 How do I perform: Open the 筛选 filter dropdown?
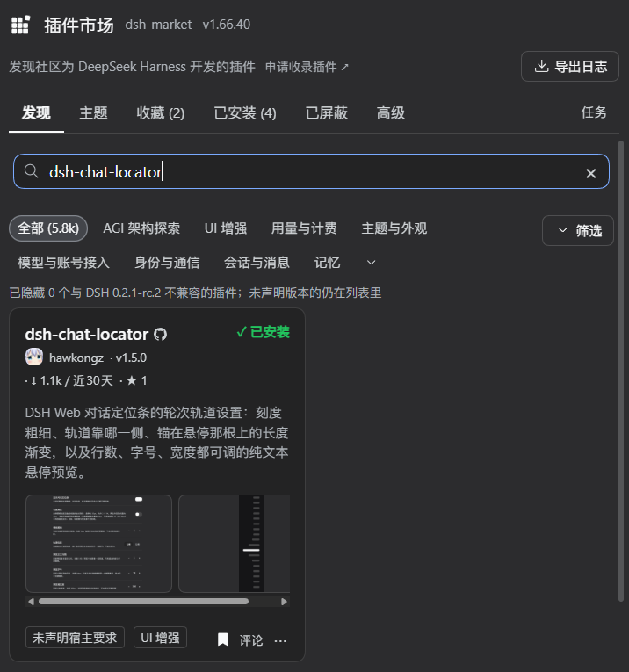[x=577, y=230]
